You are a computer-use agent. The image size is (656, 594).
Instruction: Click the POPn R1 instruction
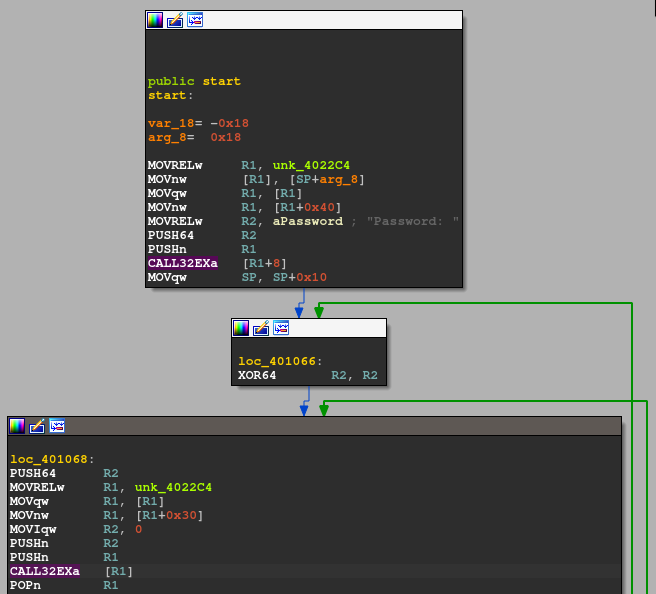[x=64, y=585]
